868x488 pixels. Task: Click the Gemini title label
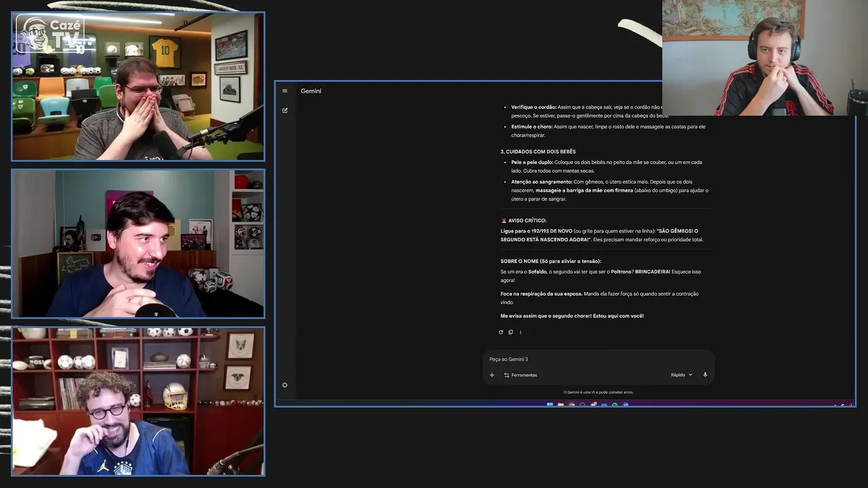[x=311, y=91]
